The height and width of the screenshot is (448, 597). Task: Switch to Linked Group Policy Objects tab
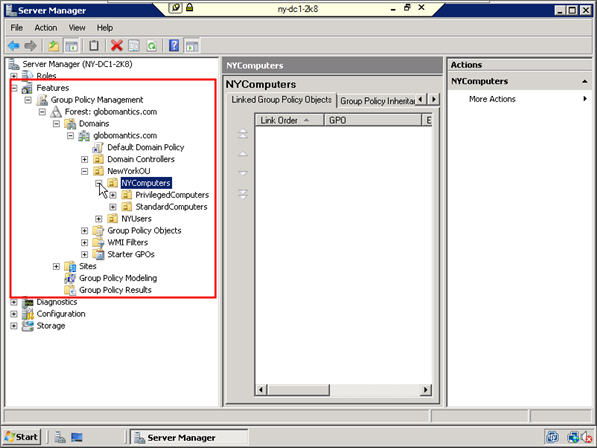point(281,100)
